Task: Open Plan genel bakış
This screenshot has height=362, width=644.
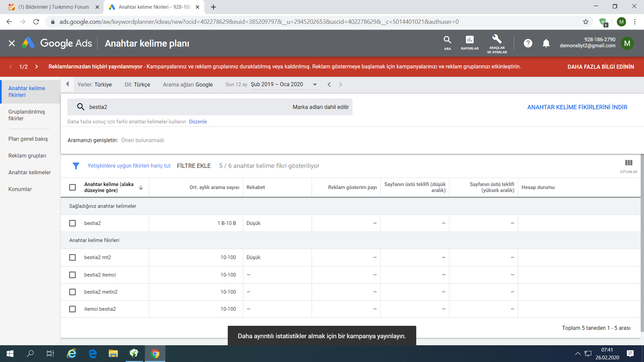Action: (28, 139)
